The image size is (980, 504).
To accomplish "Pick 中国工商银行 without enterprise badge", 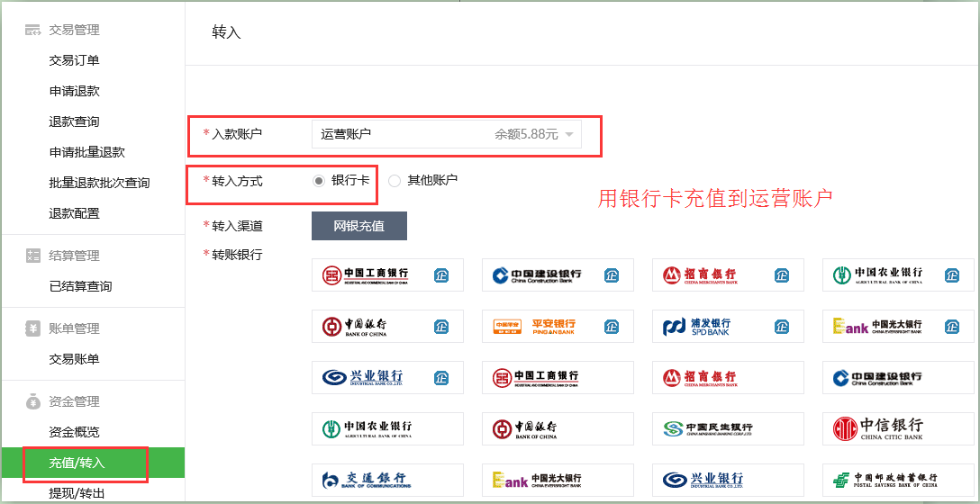I will tap(558, 377).
